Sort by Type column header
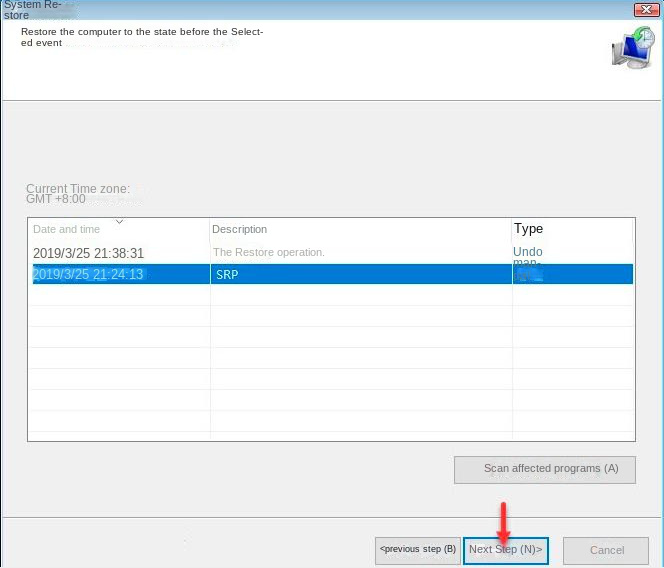664x568 pixels. [528, 229]
